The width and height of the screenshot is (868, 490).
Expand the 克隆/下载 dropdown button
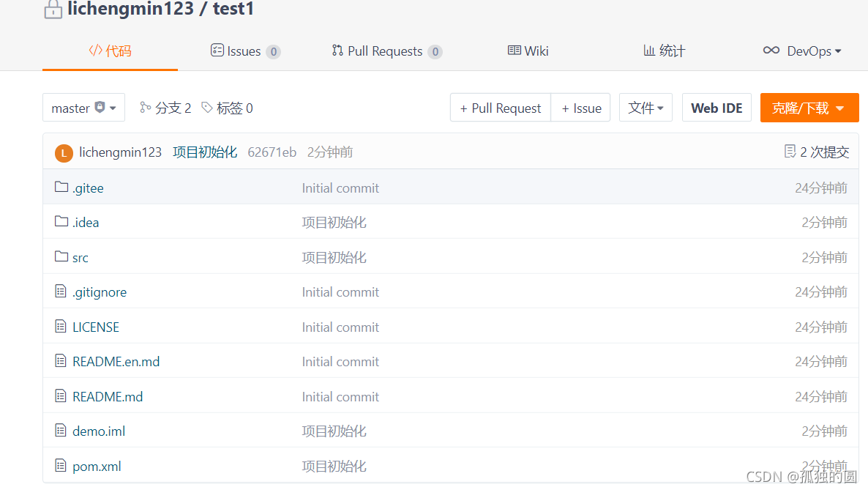pyautogui.click(x=809, y=108)
